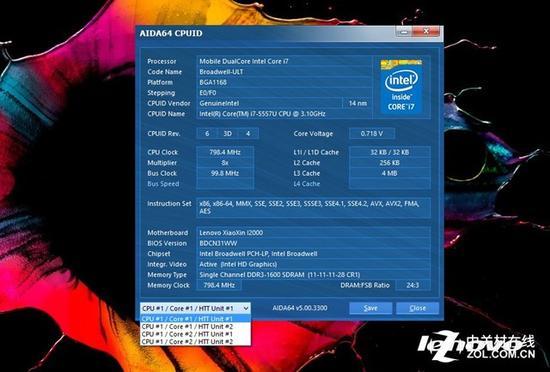Click the CPU Clock value 798.4 MHz

click(x=225, y=152)
